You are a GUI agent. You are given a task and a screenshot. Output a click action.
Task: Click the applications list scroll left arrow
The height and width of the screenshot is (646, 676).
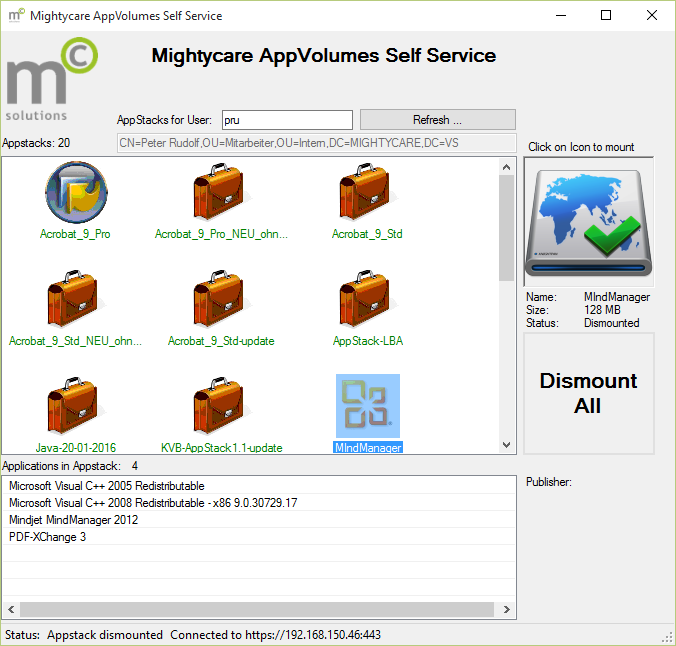point(11,609)
